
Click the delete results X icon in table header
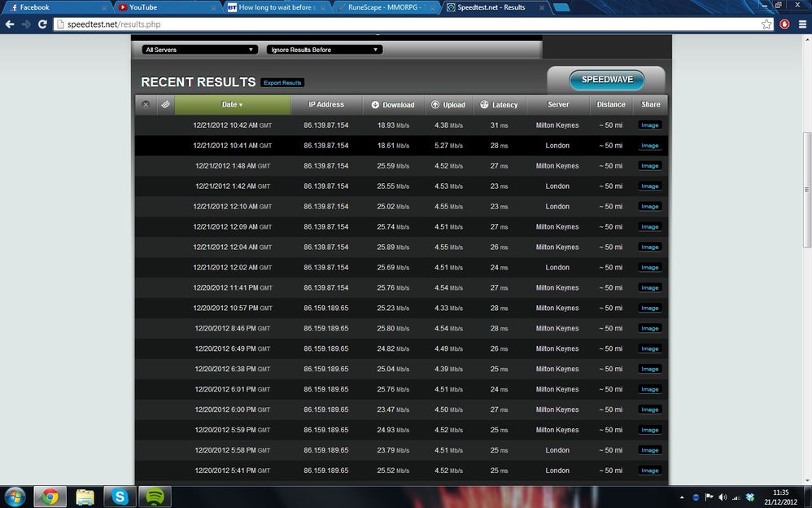[146, 105]
